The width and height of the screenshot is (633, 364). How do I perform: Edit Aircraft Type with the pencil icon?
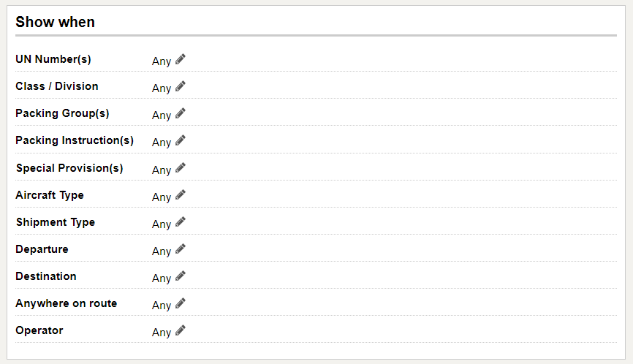tap(181, 195)
